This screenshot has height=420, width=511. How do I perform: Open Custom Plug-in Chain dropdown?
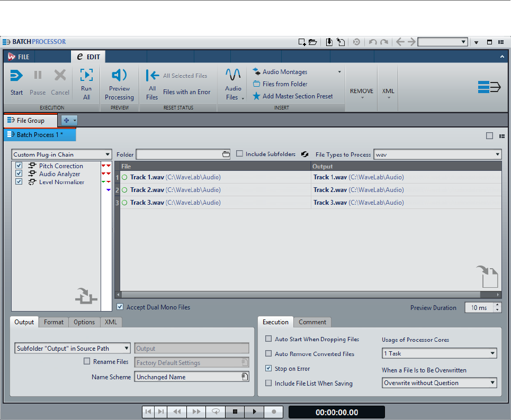pos(61,154)
